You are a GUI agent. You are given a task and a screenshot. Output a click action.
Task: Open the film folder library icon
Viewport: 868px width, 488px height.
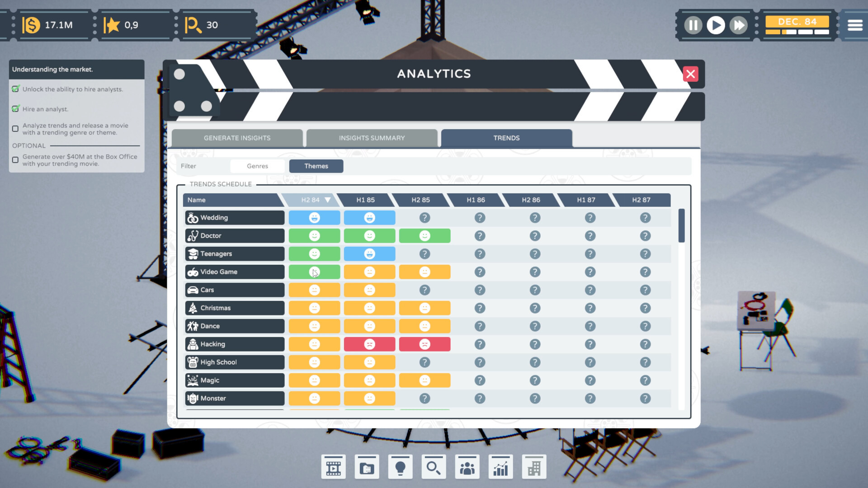pyautogui.click(x=367, y=467)
